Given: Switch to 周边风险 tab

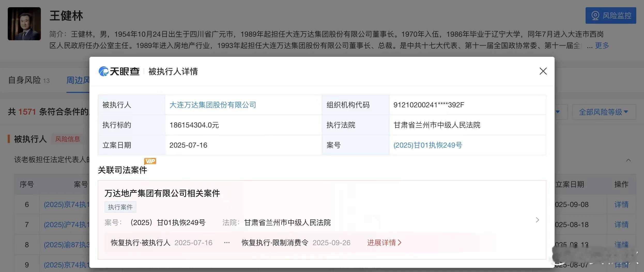Looking at the screenshot, I should point(78,80).
